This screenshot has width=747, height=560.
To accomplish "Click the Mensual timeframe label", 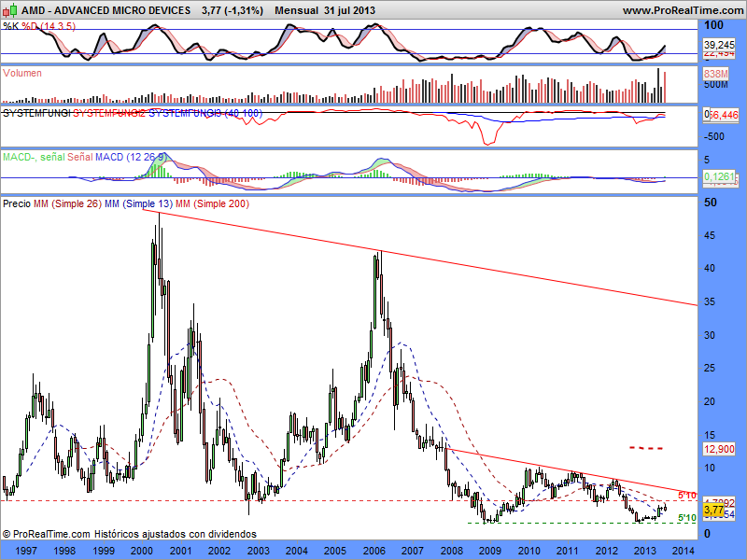I will 296,10.
